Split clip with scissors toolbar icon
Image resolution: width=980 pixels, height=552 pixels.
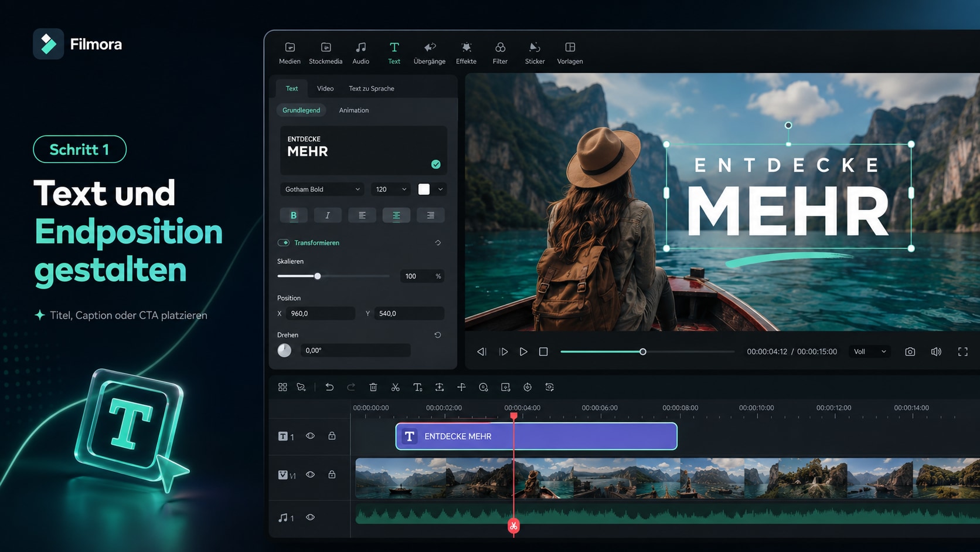pos(396,387)
